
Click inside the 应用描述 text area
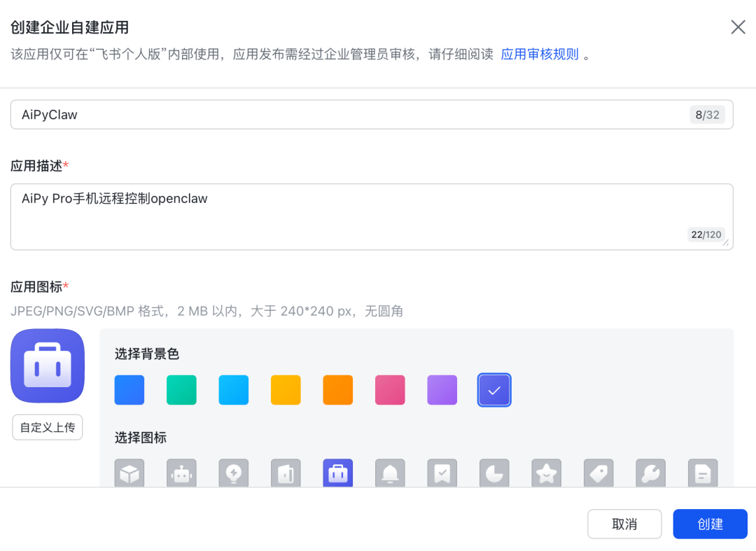pos(371,214)
